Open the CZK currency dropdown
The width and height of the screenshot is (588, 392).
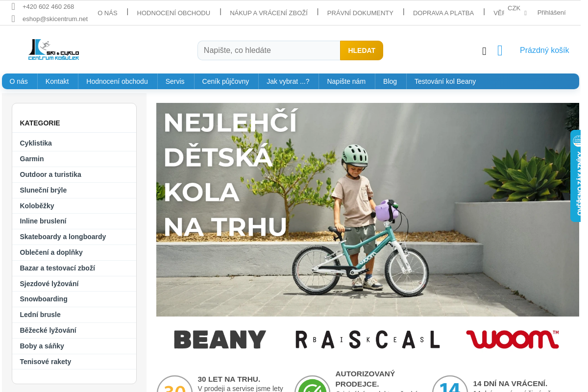pos(517,10)
